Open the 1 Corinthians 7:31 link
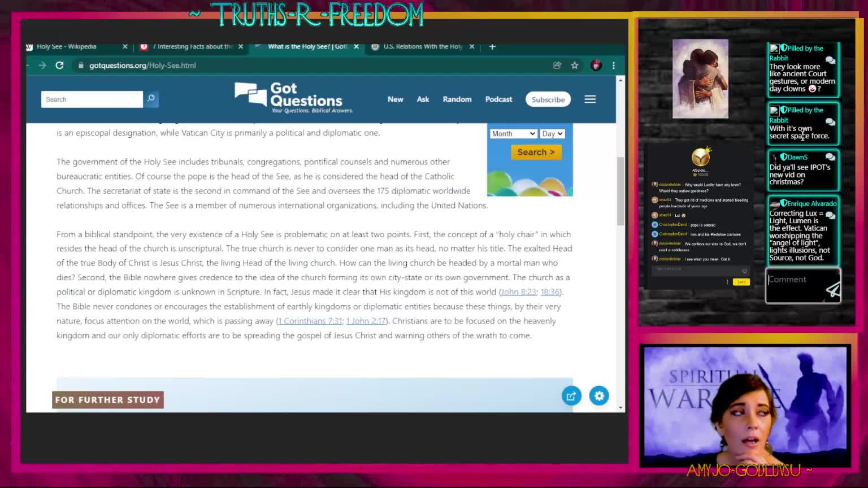Screen dimensions: 868x488 point(310,321)
